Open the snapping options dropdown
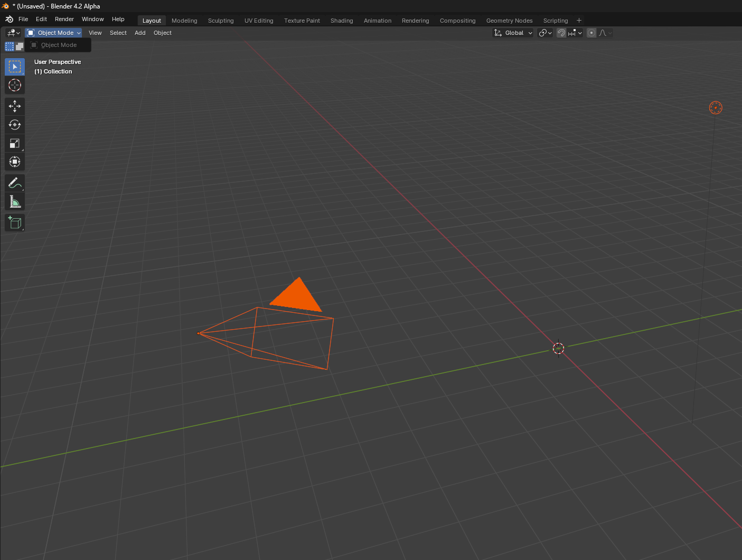This screenshot has height=560, width=742. tap(575, 33)
